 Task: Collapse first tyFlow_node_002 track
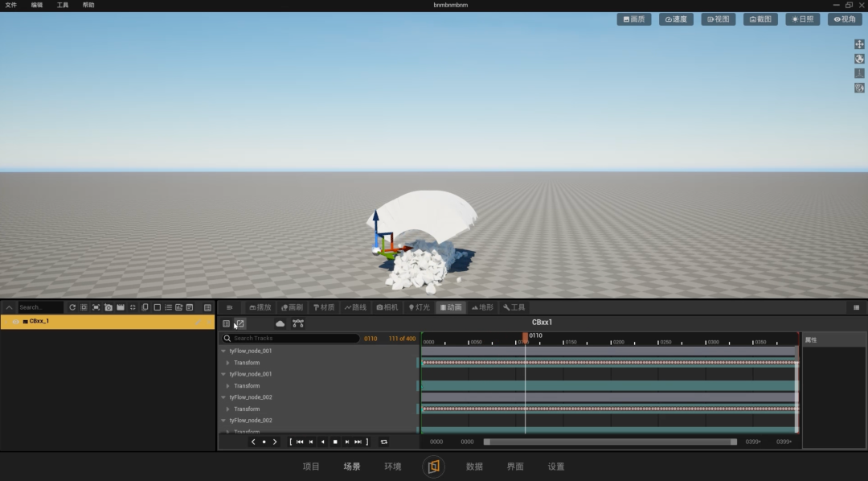pos(223,397)
